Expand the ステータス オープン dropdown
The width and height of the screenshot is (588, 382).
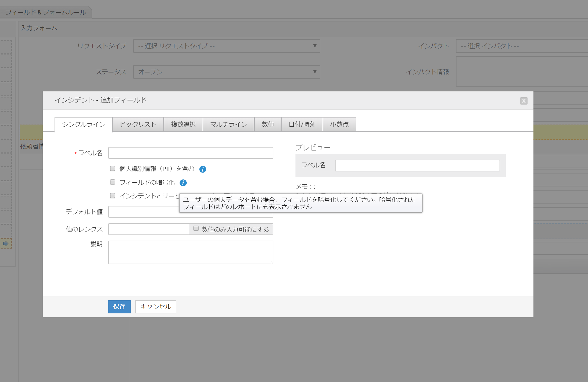click(226, 72)
